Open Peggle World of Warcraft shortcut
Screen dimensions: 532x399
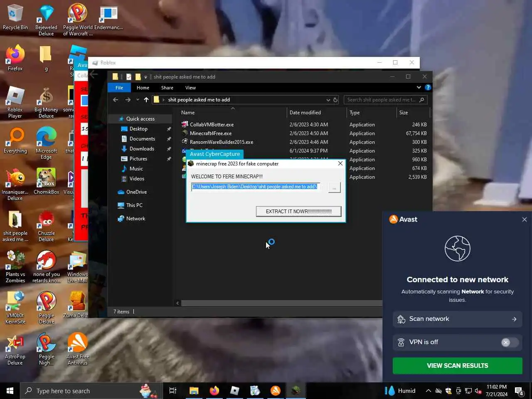point(78,20)
